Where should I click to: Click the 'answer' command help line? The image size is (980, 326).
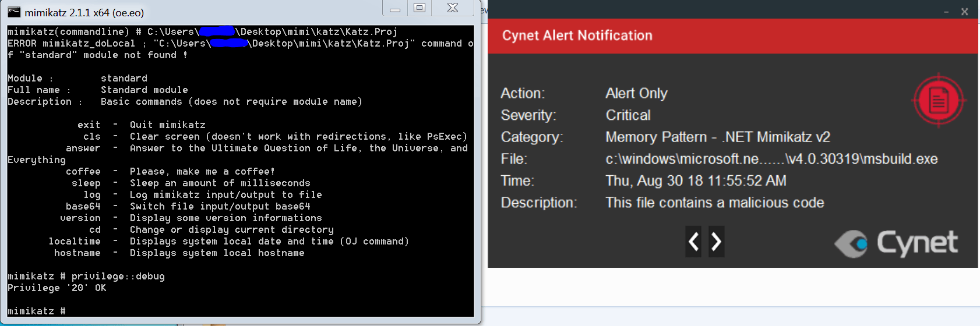click(238, 154)
